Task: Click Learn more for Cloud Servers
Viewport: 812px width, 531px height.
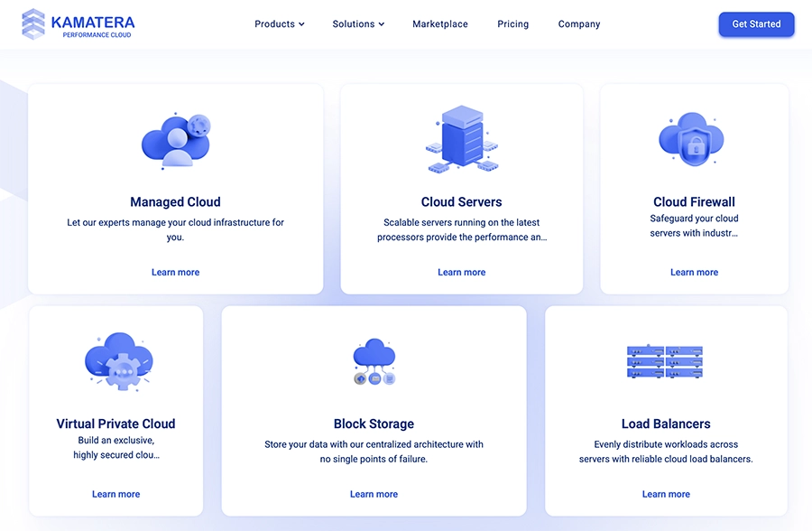Action: 461,272
